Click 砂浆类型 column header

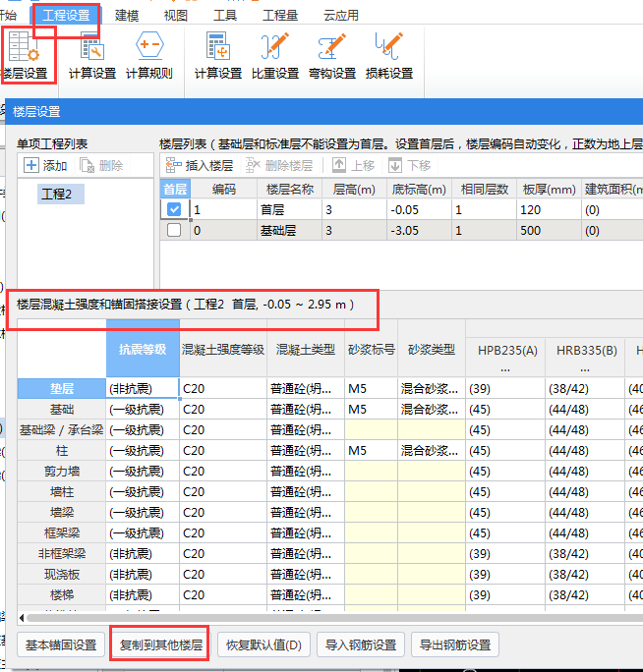point(432,349)
